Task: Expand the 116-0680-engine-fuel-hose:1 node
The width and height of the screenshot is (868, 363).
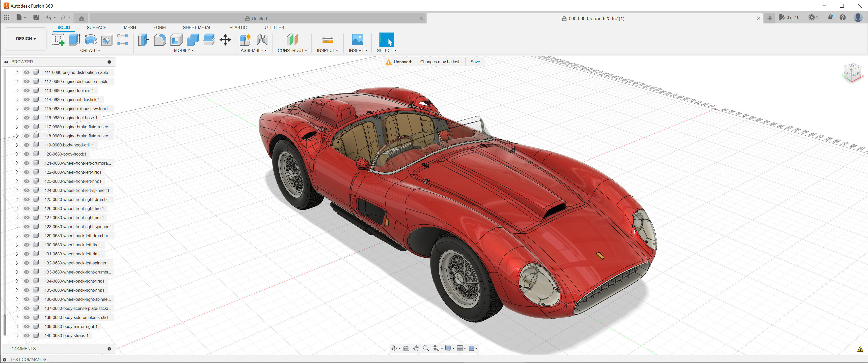Action: (x=17, y=118)
